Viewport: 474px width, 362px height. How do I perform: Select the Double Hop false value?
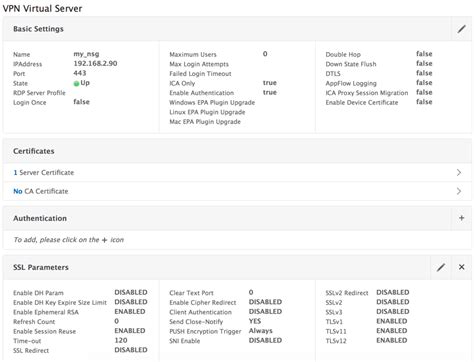[x=424, y=54]
